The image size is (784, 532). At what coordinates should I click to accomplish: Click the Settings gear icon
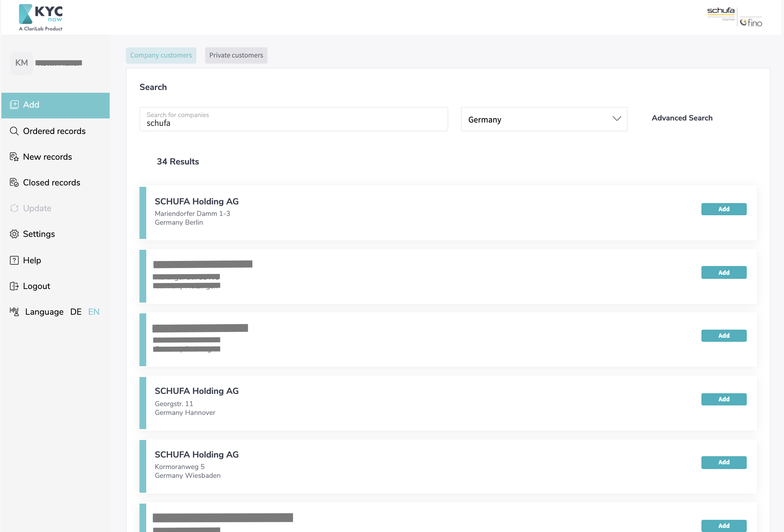pos(14,234)
